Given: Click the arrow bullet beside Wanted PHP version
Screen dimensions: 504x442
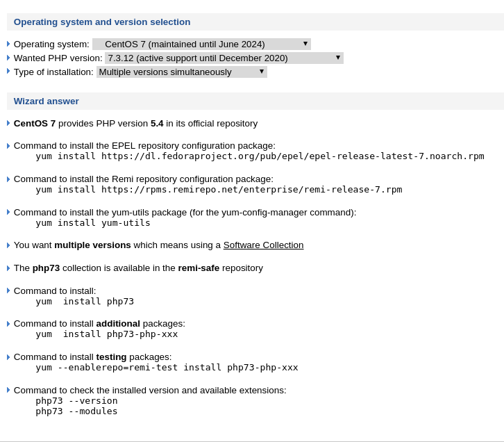Looking at the screenshot, I should coord(8,58).
